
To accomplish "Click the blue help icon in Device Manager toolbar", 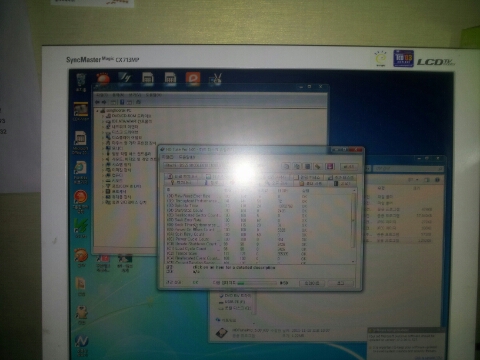I will (x=122, y=102).
